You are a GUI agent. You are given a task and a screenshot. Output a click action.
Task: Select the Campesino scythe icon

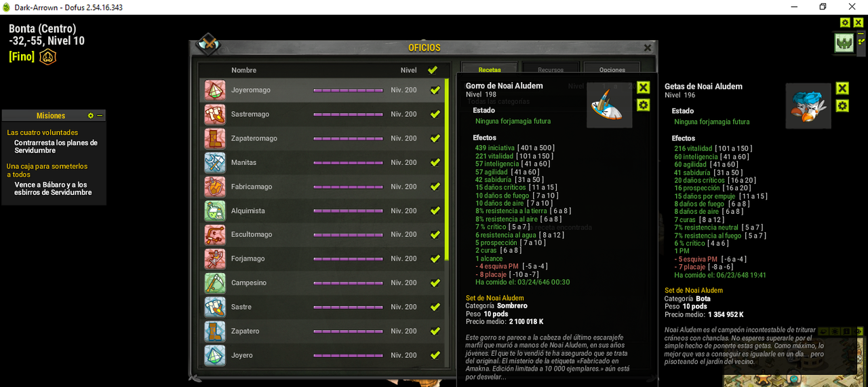pos(215,283)
